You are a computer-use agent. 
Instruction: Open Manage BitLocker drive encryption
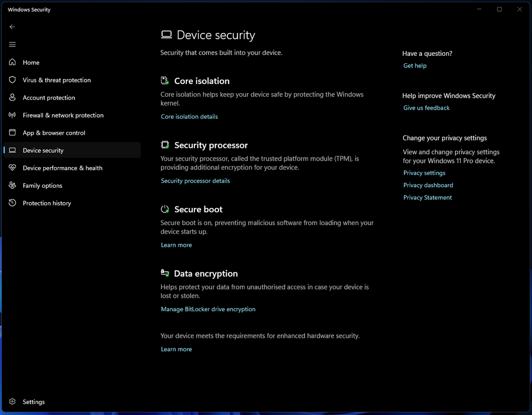click(208, 309)
